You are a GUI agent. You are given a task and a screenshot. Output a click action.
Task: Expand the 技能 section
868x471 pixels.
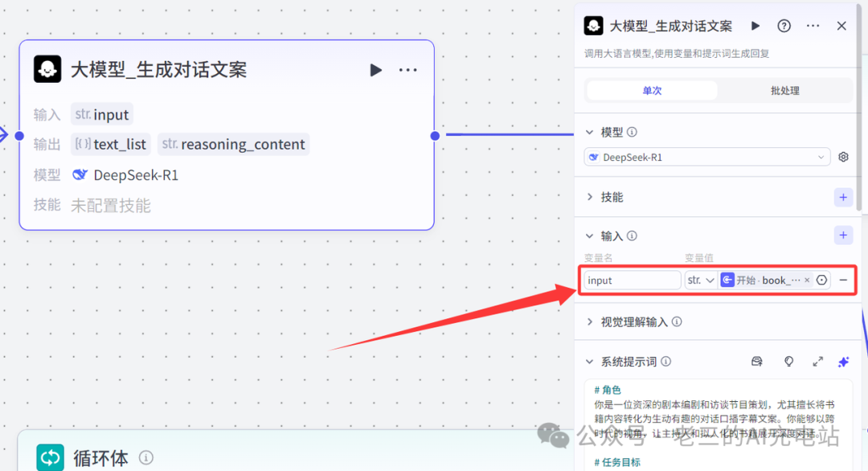[590, 197]
